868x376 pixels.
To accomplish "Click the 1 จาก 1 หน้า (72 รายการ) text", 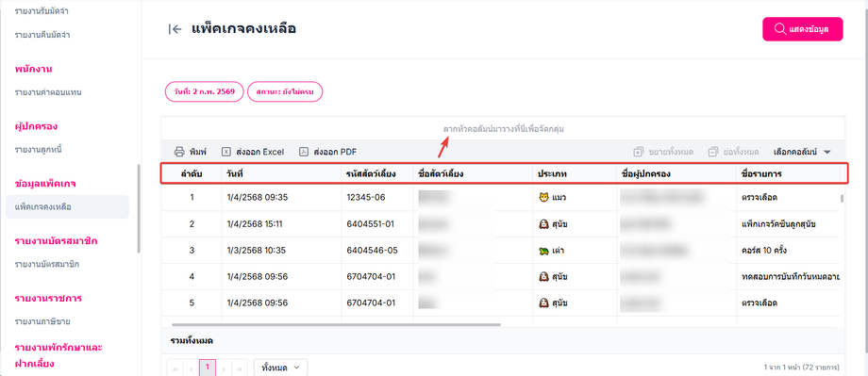I will click(801, 368).
